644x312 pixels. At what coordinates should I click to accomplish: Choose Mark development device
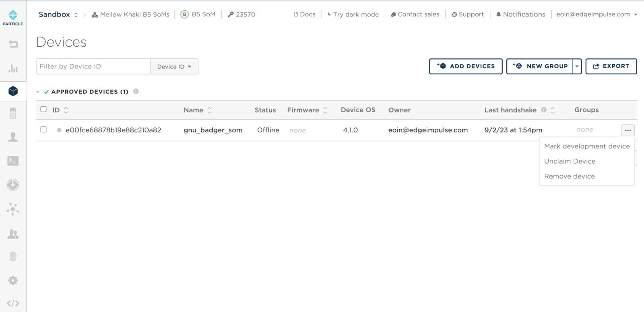click(587, 146)
